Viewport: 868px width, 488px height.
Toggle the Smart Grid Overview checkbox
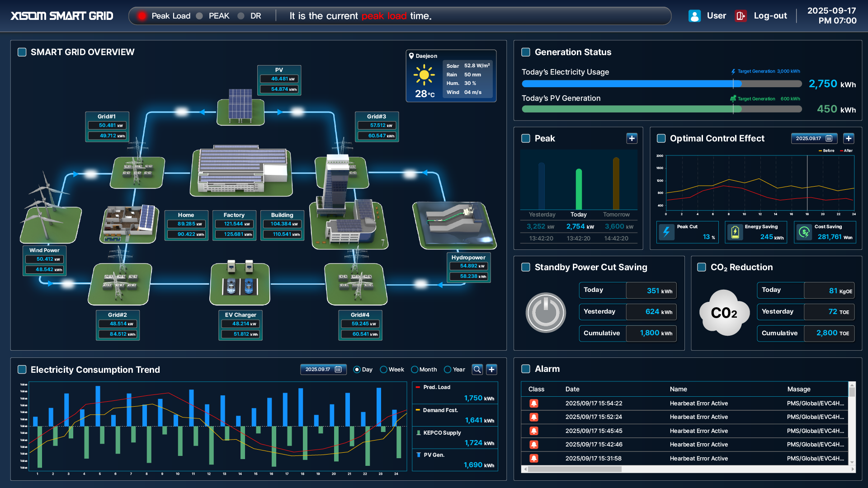pyautogui.click(x=22, y=52)
